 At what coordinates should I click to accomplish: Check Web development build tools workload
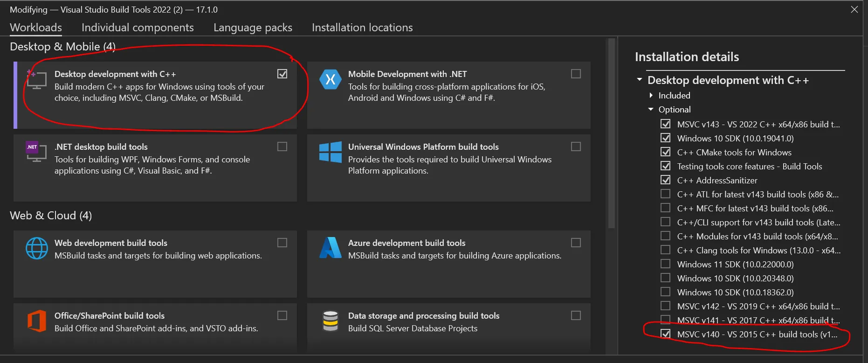(x=282, y=243)
